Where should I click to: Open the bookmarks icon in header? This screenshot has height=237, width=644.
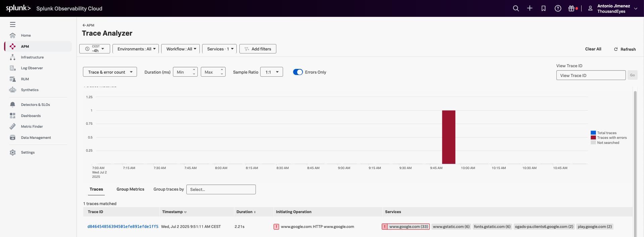click(x=543, y=8)
